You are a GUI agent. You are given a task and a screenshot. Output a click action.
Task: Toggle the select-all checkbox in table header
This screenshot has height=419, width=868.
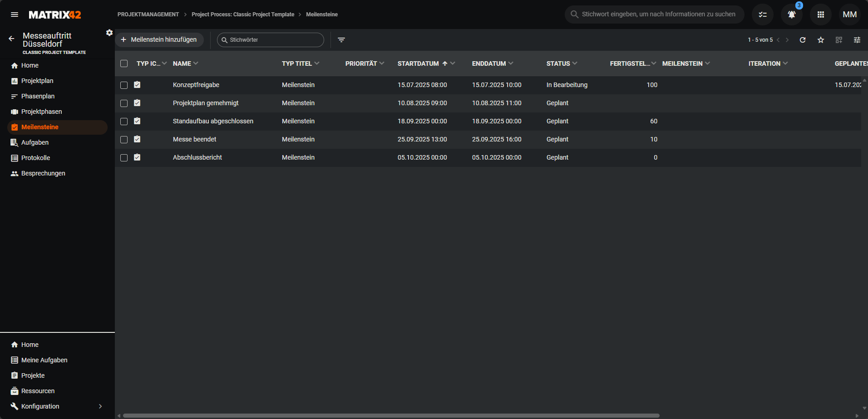tap(124, 63)
